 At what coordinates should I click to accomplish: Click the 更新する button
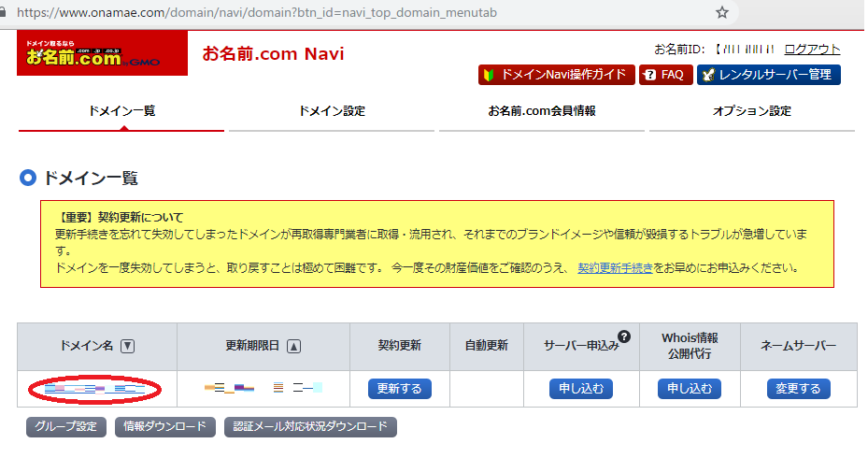[399, 389]
